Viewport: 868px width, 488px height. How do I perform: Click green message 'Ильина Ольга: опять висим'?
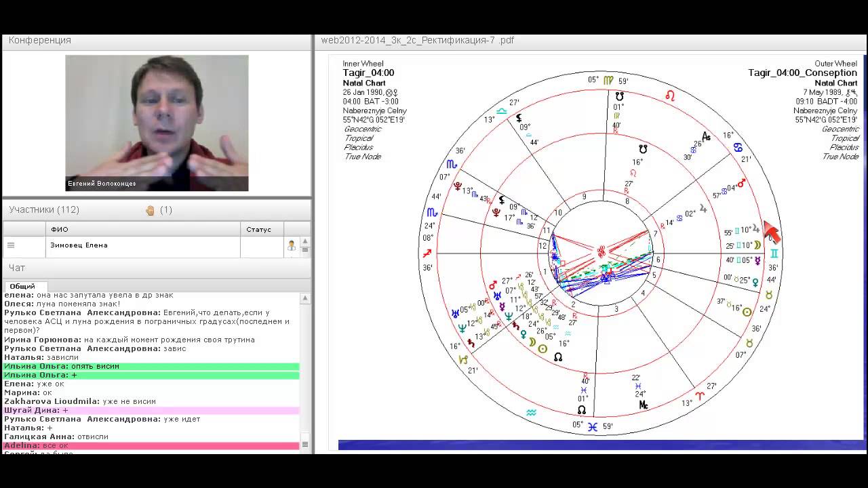pos(151,366)
